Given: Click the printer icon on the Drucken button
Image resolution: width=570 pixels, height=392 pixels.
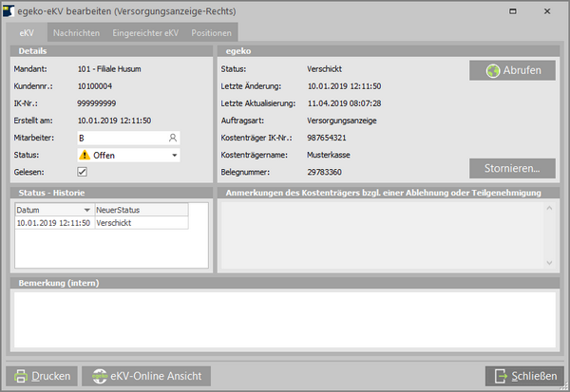Looking at the screenshot, I should 19,377.
